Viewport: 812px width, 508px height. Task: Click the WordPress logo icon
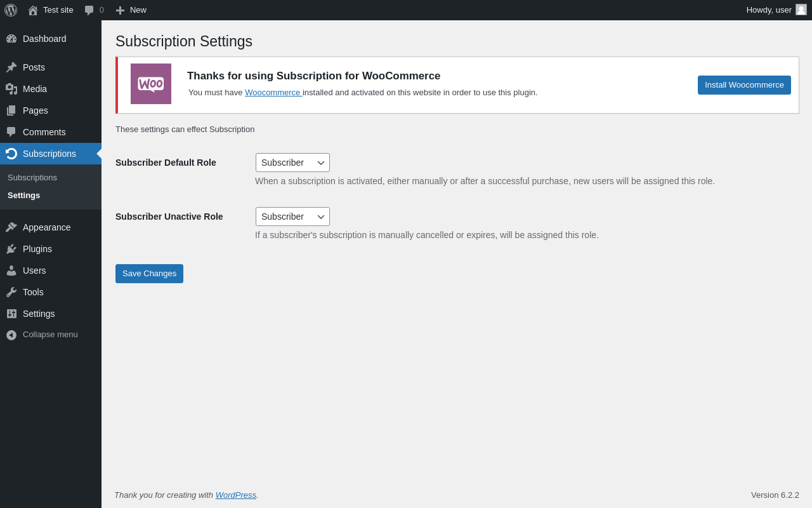click(11, 10)
